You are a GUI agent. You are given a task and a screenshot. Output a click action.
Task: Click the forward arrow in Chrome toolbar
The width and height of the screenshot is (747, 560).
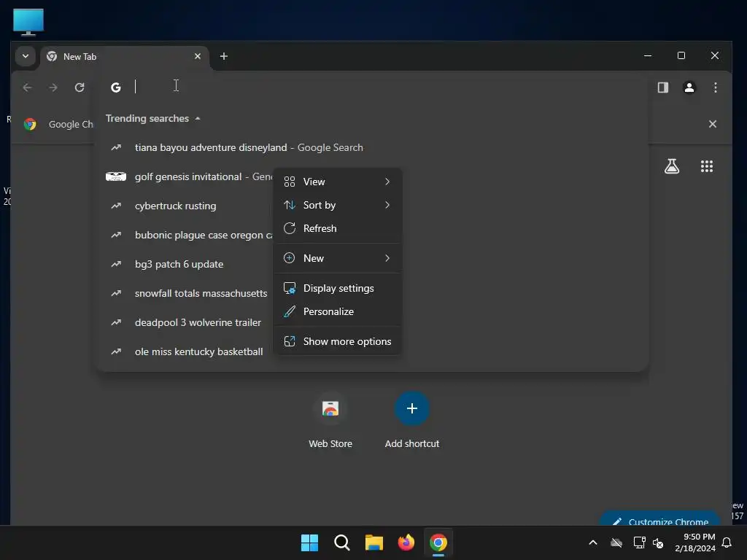pos(53,87)
